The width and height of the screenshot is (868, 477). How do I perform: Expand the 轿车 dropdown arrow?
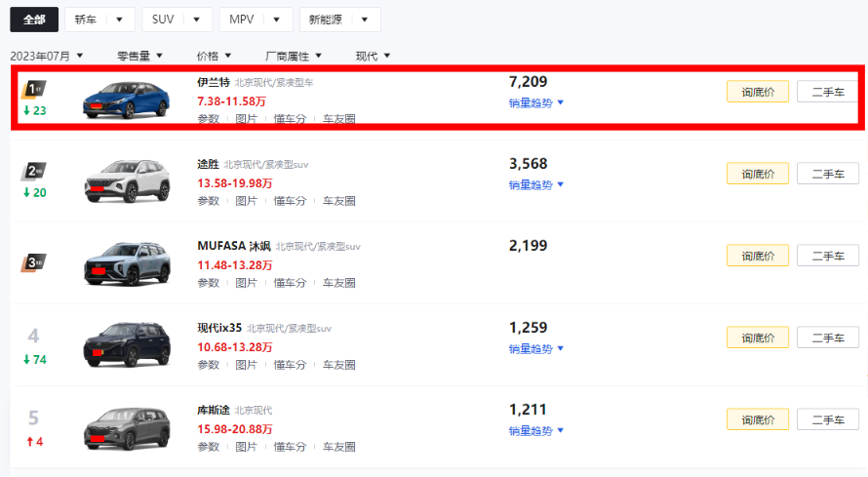pos(119,20)
